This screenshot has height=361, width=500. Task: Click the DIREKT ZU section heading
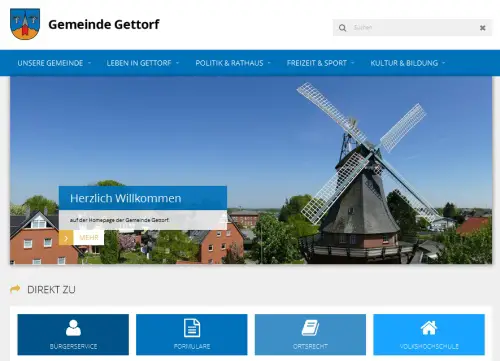[51, 290]
